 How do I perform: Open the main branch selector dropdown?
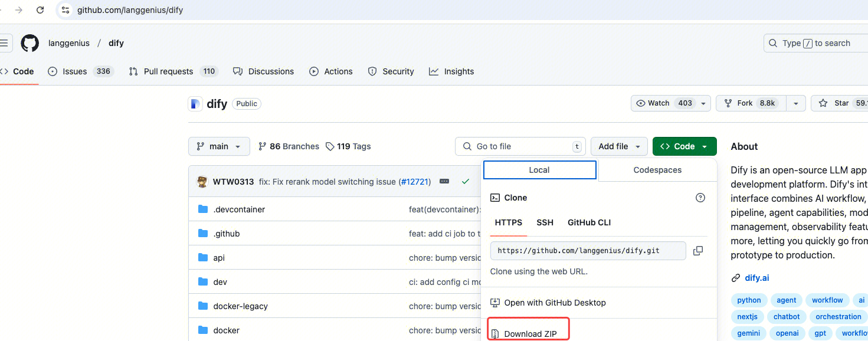pyautogui.click(x=219, y=146)
